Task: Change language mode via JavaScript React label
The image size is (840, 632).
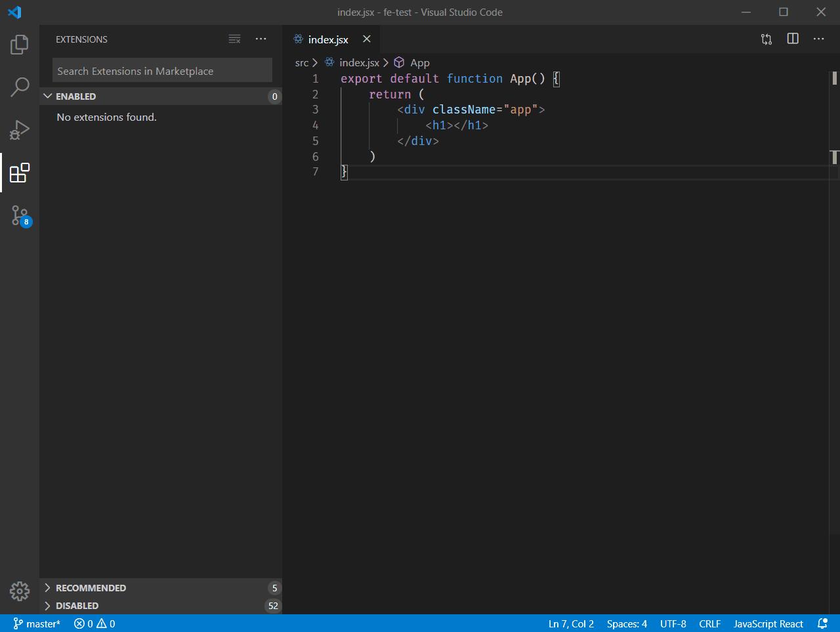Action: (x=768, y=623)
